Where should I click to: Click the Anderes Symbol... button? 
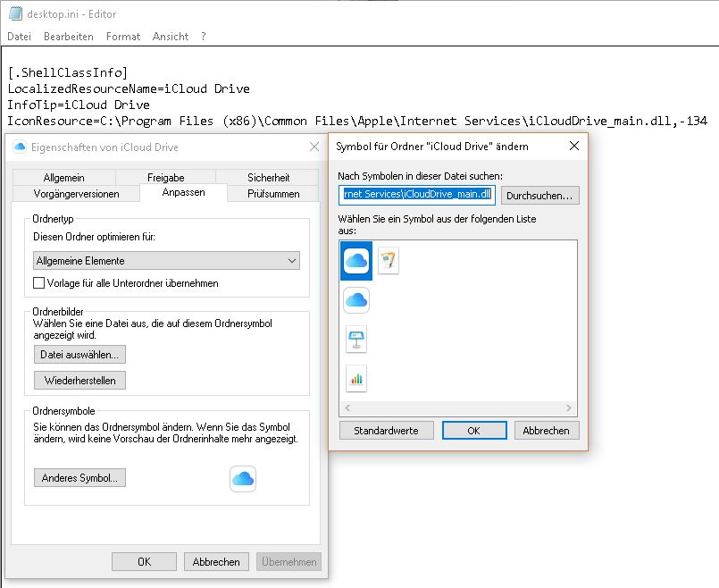(x=79, y=478)
